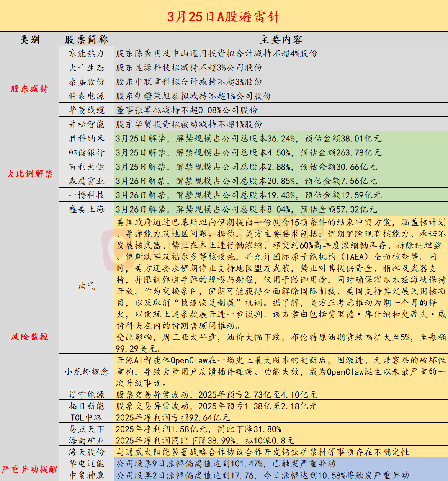Image resolution: width=448 pixels, height=481 pixels.
Task: Click content '股东陈秀明及中山通用投资拟合计减持不超4%股份'
Action: tap(217, 54)
